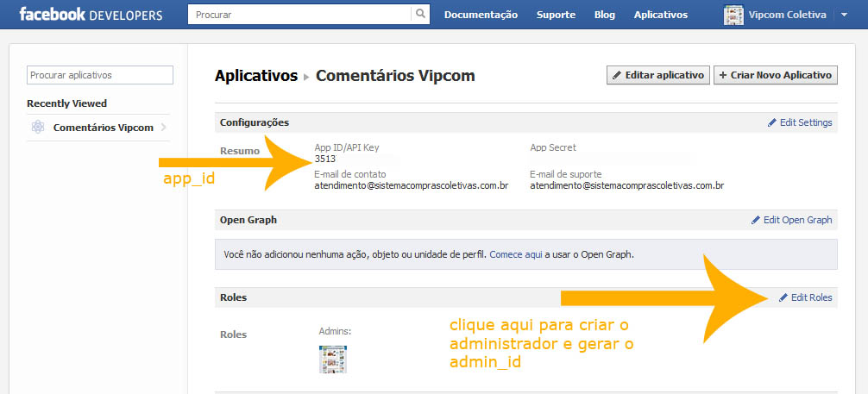
Task: Click Aplicativos in the breadcrumb
Action: [255, 76]
